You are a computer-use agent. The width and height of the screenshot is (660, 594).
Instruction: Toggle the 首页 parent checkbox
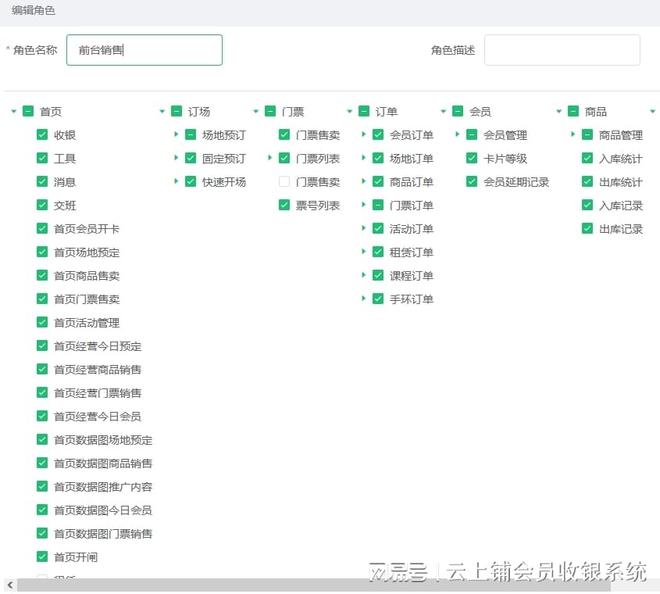pyautogui.click(x=28, y=112)
